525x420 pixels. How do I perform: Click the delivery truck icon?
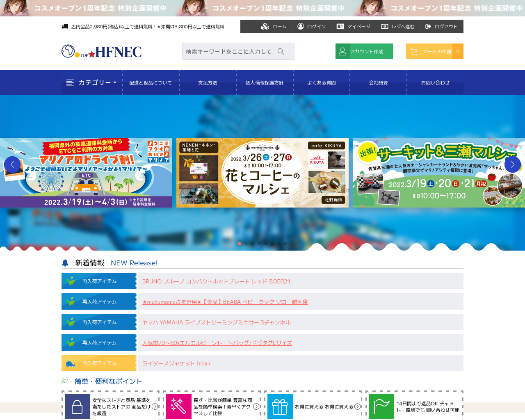coord(65,27)
